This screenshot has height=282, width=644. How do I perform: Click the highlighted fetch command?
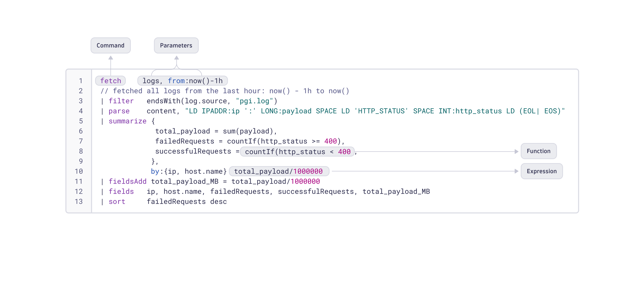[x=111, y=81]
